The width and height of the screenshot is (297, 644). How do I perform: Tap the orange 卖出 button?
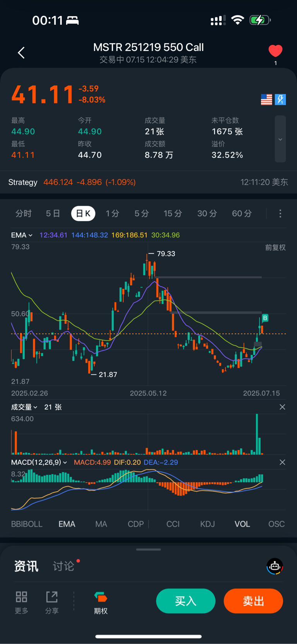point(253,601)
